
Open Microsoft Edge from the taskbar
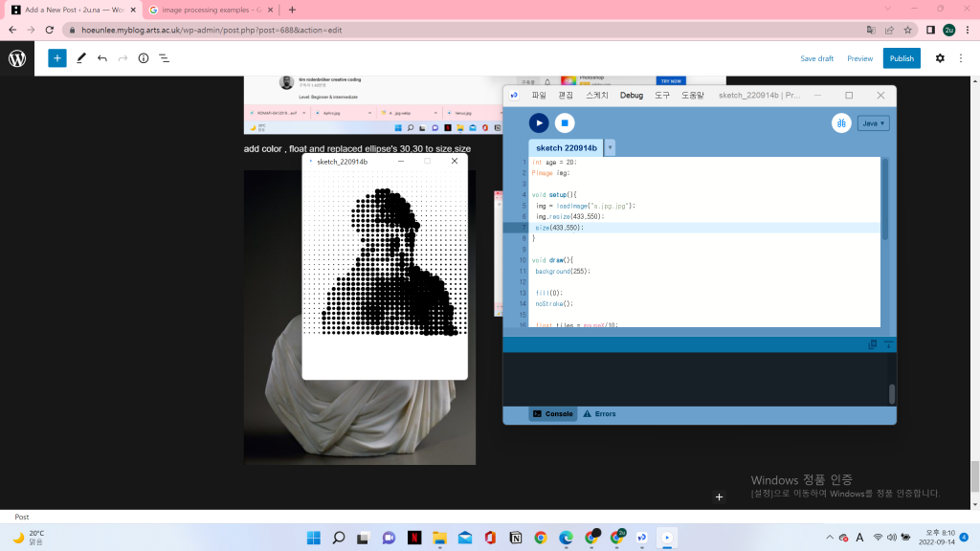pos(566,538)
